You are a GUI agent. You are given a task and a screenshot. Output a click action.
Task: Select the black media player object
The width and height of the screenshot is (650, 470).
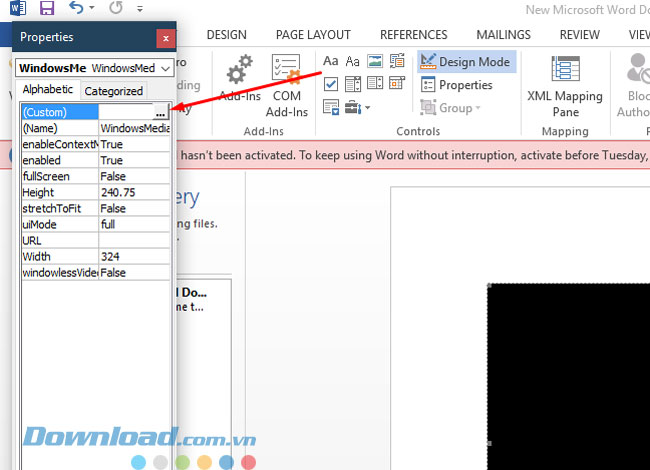pos(568,376)
